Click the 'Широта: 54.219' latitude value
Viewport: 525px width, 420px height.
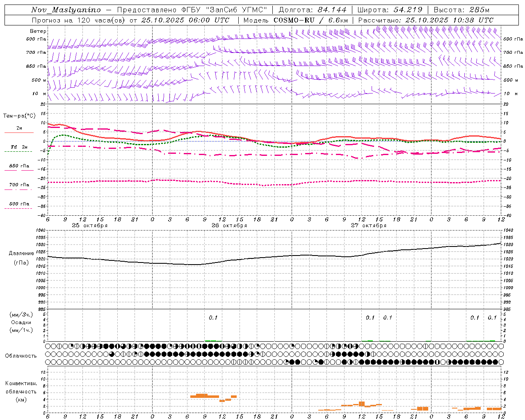(390, 10)
